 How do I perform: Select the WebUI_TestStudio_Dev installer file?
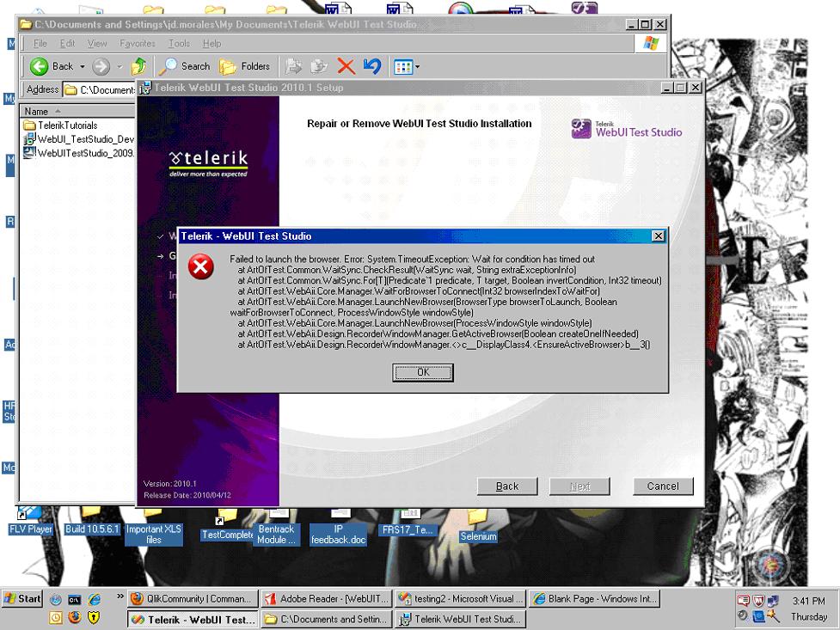tap(79, 139)
